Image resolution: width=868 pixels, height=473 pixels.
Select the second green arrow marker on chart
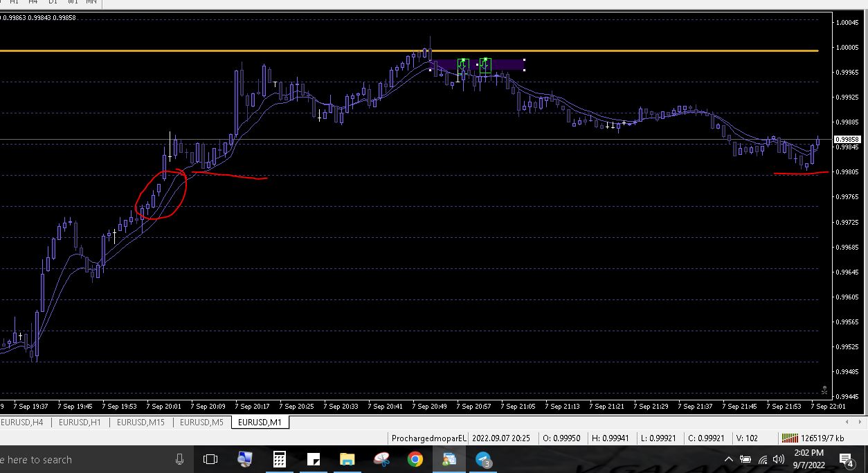point(485,66)
